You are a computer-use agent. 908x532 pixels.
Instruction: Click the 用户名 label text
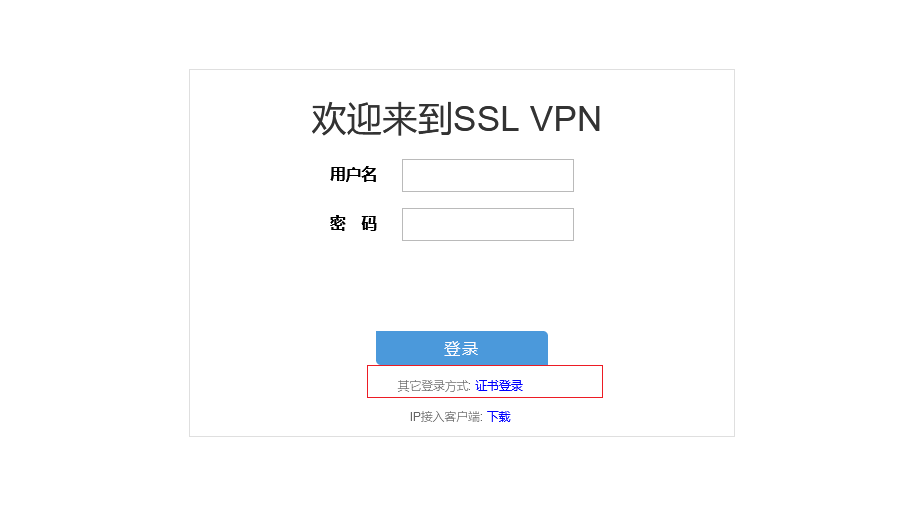[x=353, y=174]
